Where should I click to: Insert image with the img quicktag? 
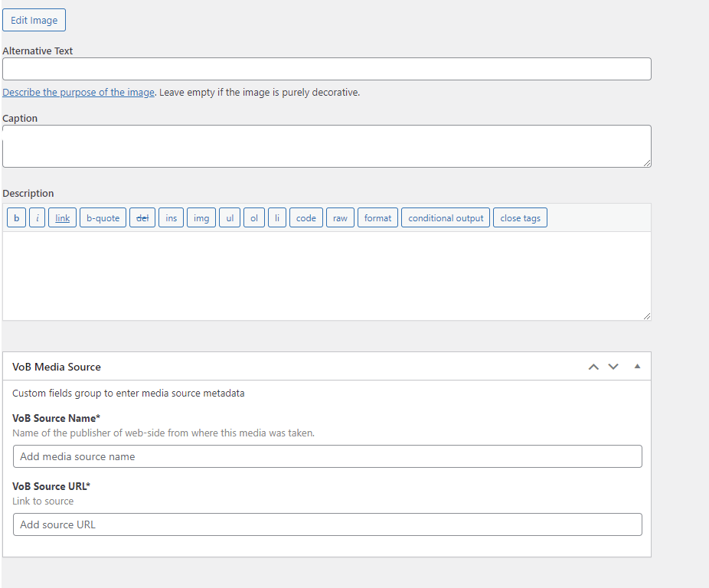201,217
